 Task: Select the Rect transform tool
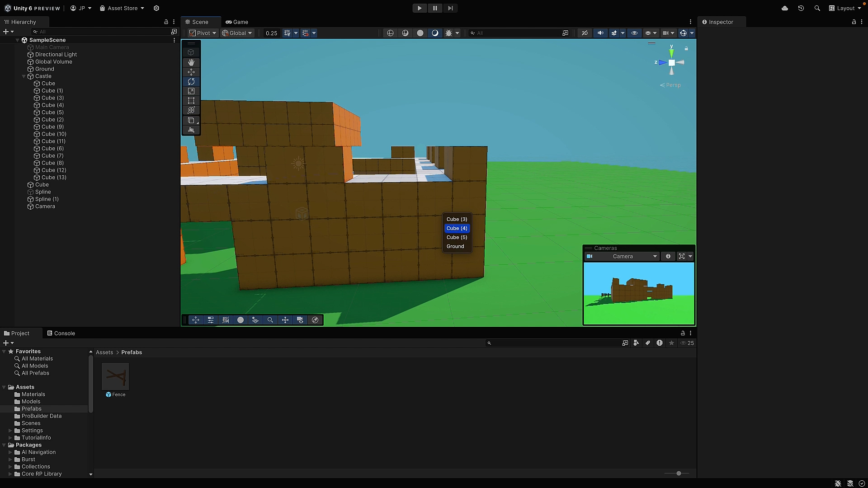pos(191,101)
